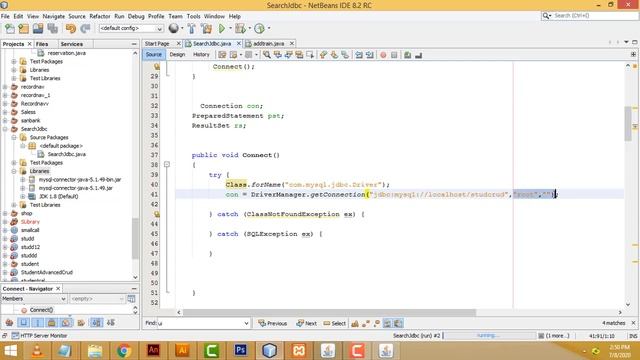The image size is (640, 360).
Task: Click the Open Project toolbar icon
Action: tap(38, 28)
